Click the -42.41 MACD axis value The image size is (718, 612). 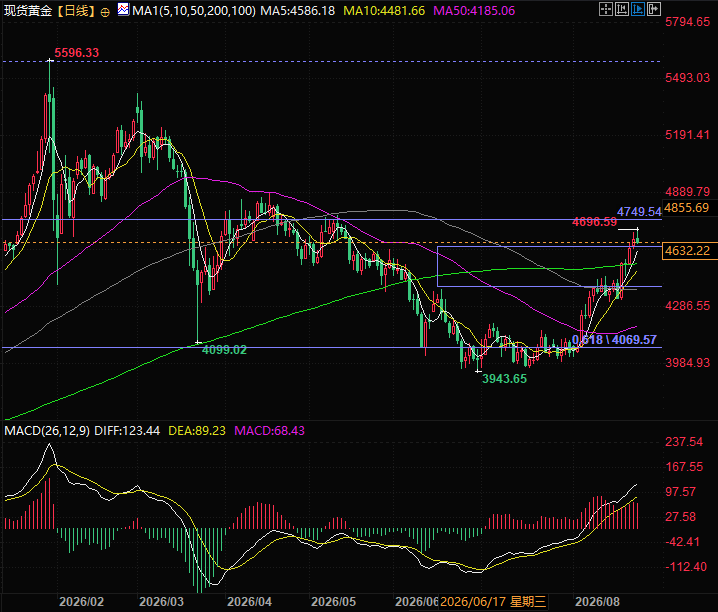click(682, 542)
